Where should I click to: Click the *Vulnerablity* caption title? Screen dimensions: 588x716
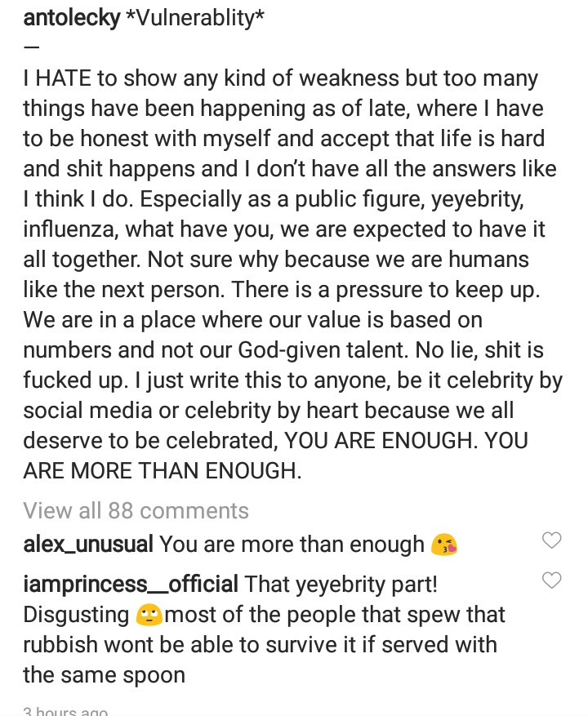195,19
